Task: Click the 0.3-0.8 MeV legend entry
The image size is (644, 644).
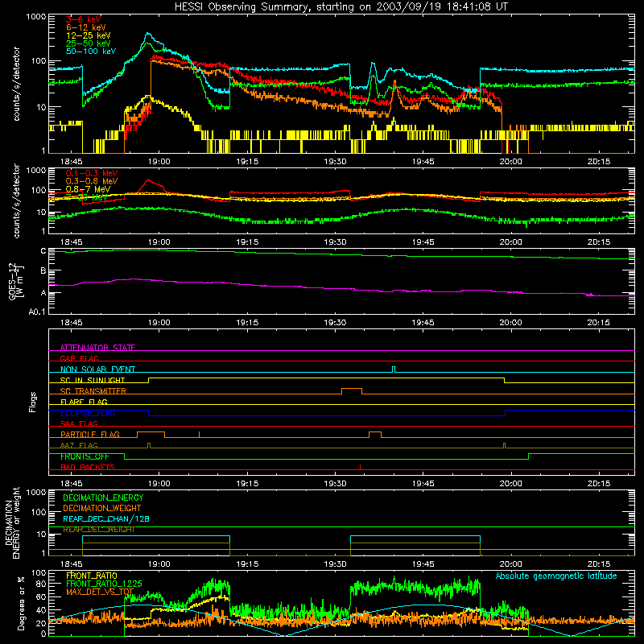Action: pyautogui.click(x=92, y=181)
